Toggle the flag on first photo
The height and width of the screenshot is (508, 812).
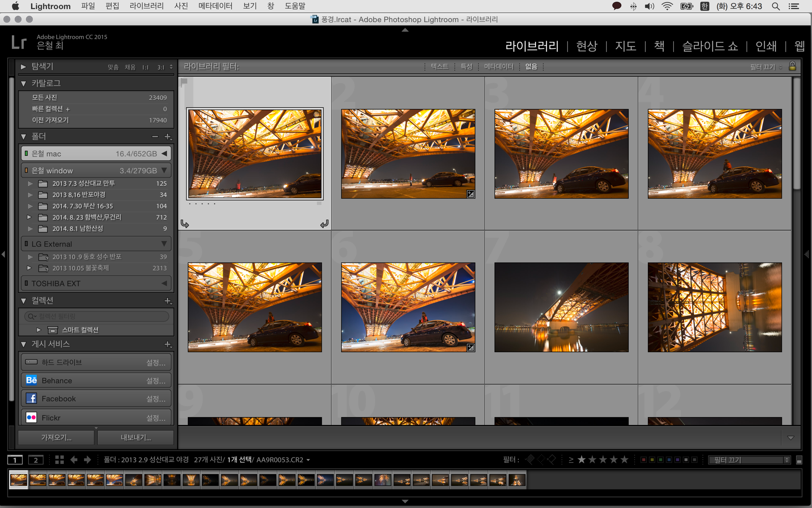184,82
